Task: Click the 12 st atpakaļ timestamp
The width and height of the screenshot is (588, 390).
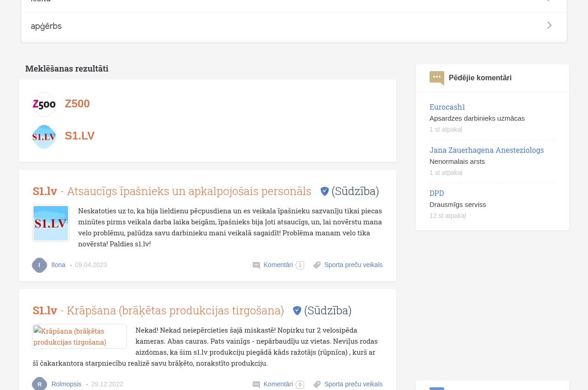Action: coord(447,216)
